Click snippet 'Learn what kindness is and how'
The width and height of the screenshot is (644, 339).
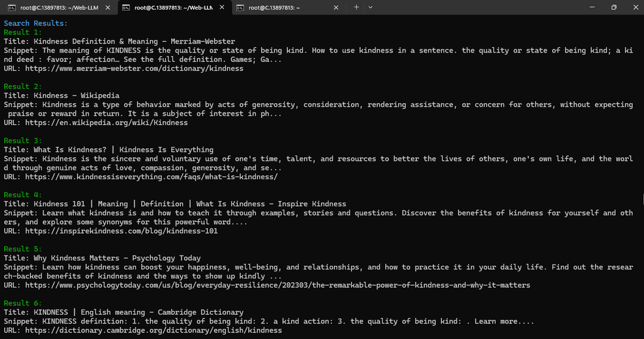(318, 217)
